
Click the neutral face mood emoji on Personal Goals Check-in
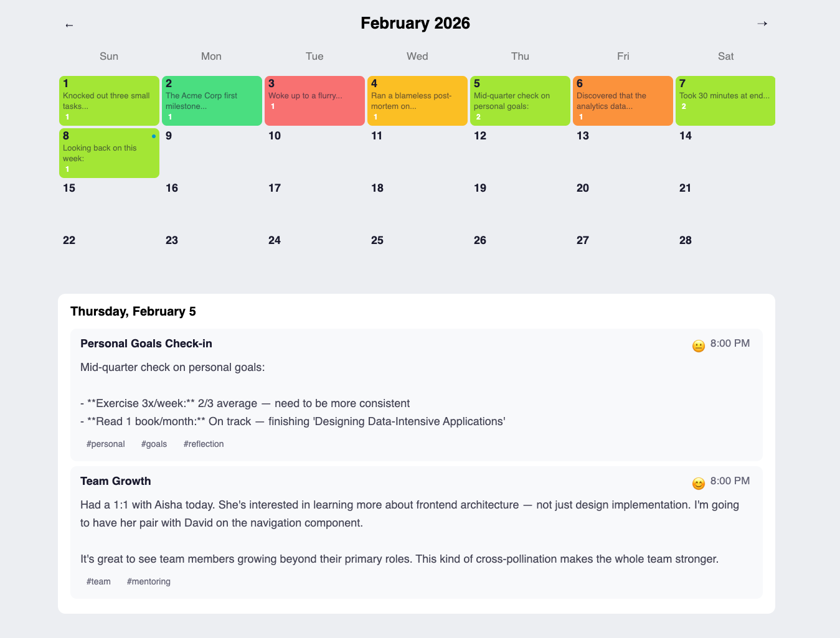tap(698, 345)
